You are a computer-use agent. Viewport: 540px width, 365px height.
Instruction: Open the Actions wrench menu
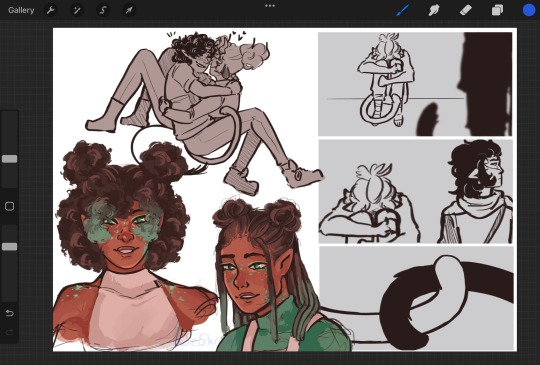pos(51,10)
